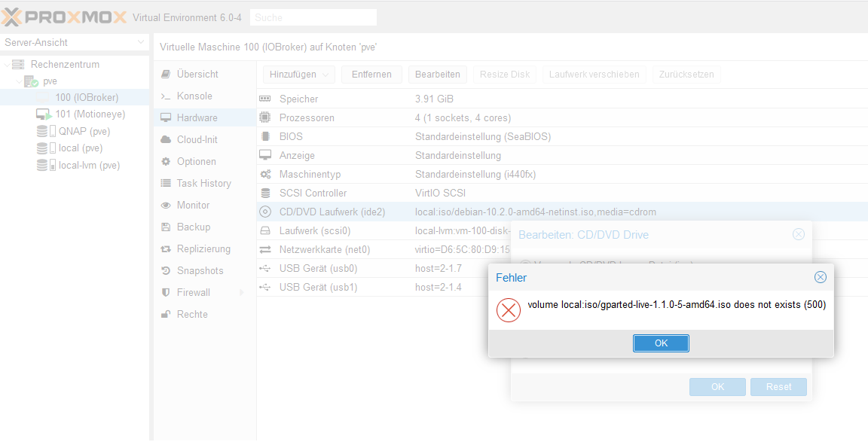Viewport: 868px width, 448px height.
Task: Select the pve node in tree
Action: point(50,81)
